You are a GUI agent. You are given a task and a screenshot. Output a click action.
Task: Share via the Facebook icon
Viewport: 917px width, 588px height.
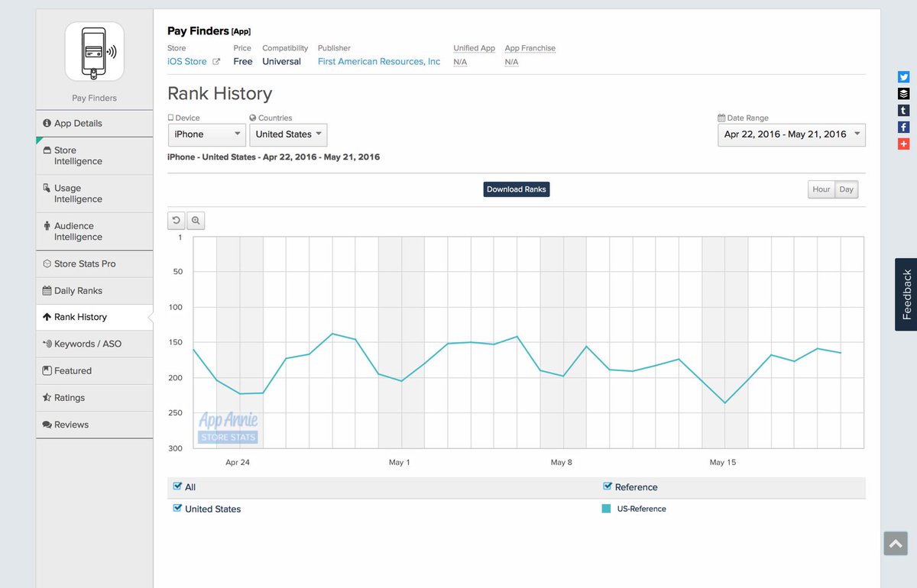[x=903, y=127]
